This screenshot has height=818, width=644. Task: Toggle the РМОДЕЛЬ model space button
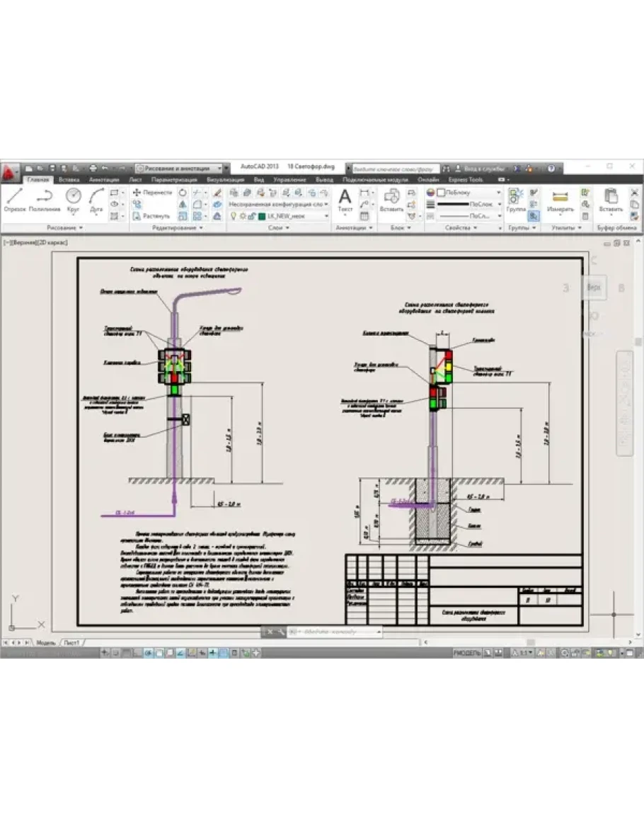466,652
